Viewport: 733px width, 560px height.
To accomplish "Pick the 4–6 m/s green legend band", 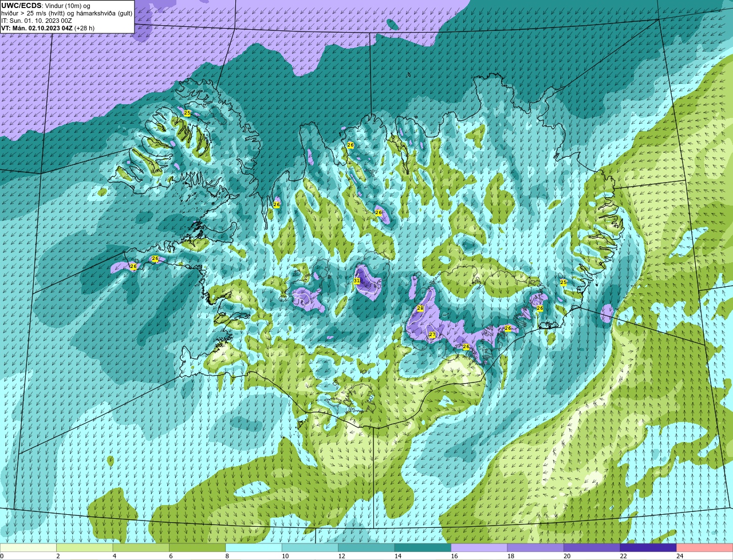I will [141, 548].
